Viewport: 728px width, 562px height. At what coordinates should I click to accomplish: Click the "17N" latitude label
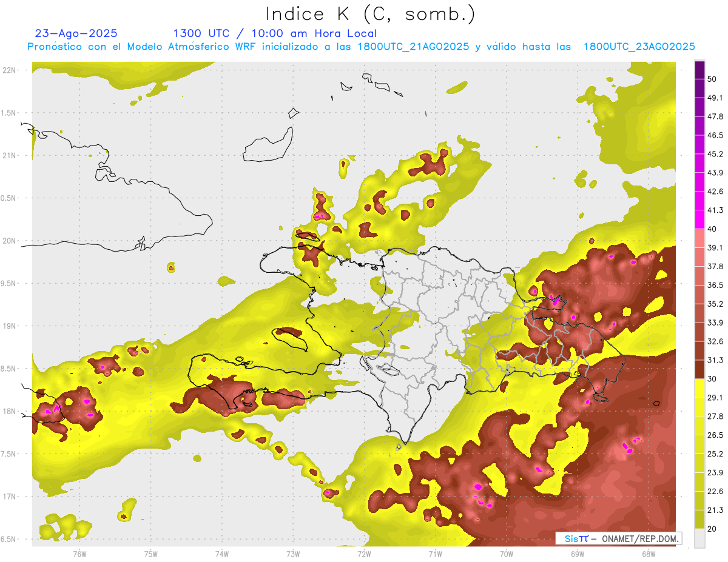[x=8, y=497]
